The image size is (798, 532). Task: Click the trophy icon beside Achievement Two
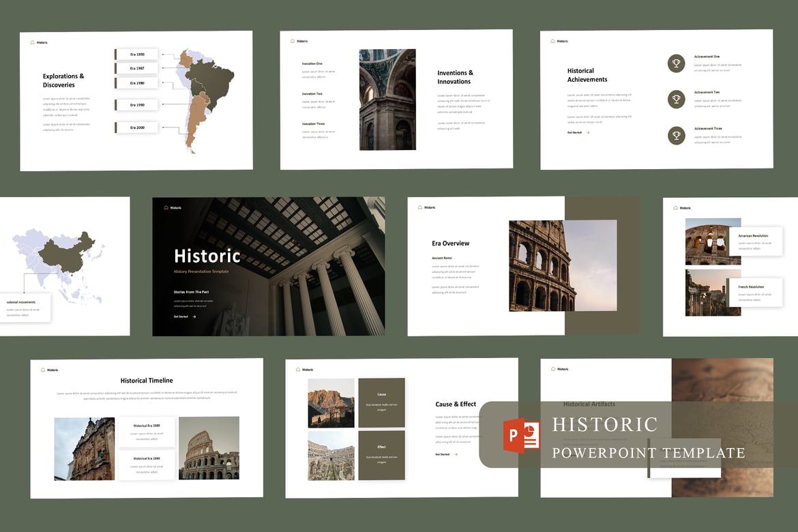pos(676,100)
